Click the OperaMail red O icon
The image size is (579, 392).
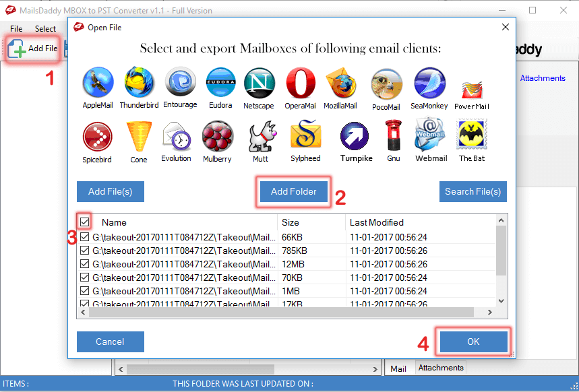(301, 83)
